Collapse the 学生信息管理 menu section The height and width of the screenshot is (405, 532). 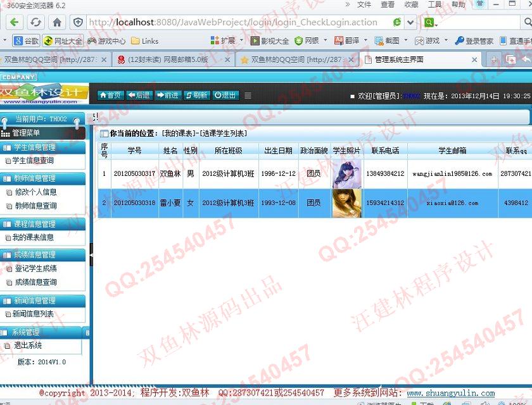(x=43, y=147)
